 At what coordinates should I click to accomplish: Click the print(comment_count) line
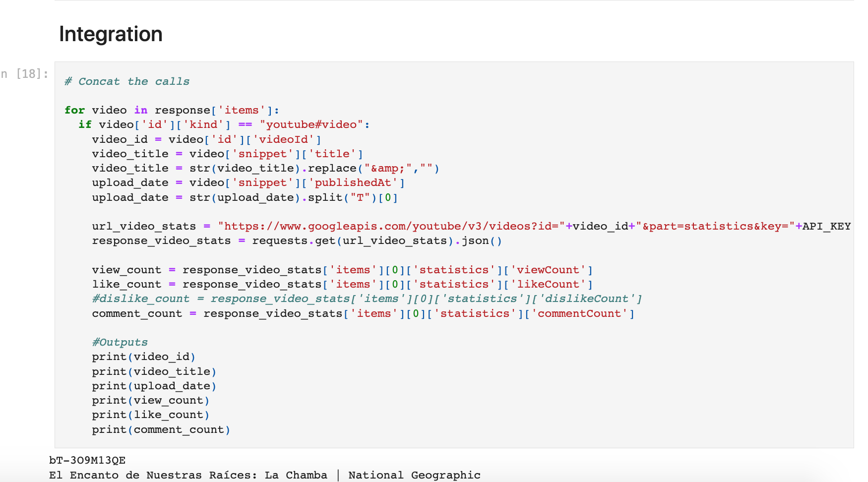pos(161,429)
